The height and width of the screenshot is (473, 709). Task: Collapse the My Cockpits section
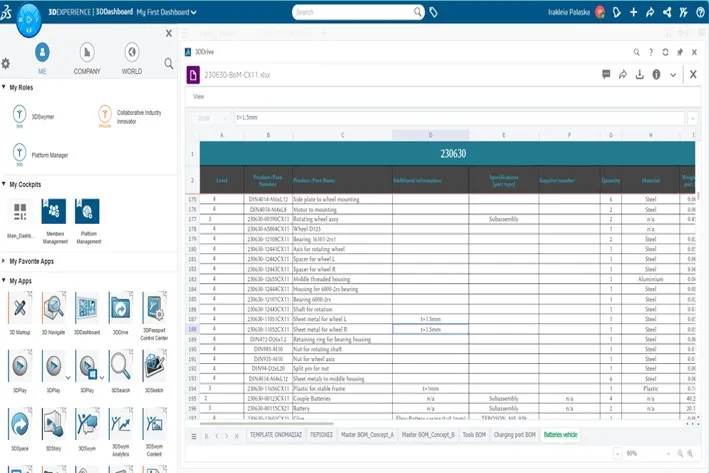click(4, 184)
